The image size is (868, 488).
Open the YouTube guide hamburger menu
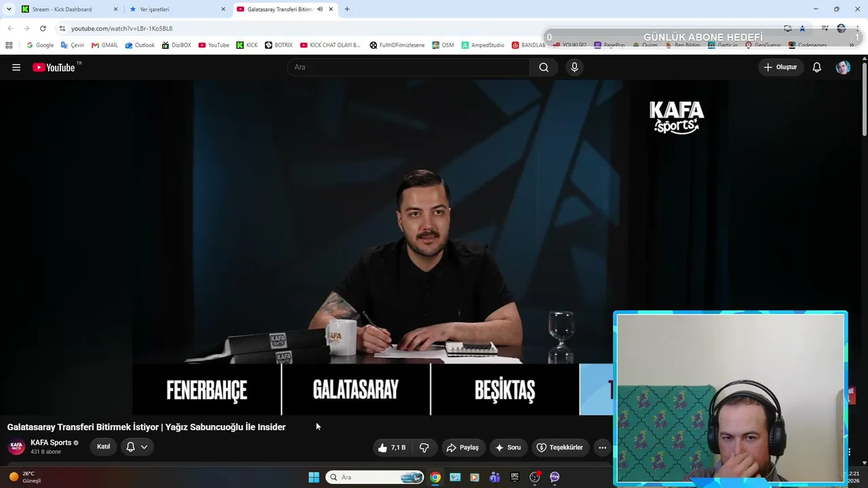coord(16,67)
